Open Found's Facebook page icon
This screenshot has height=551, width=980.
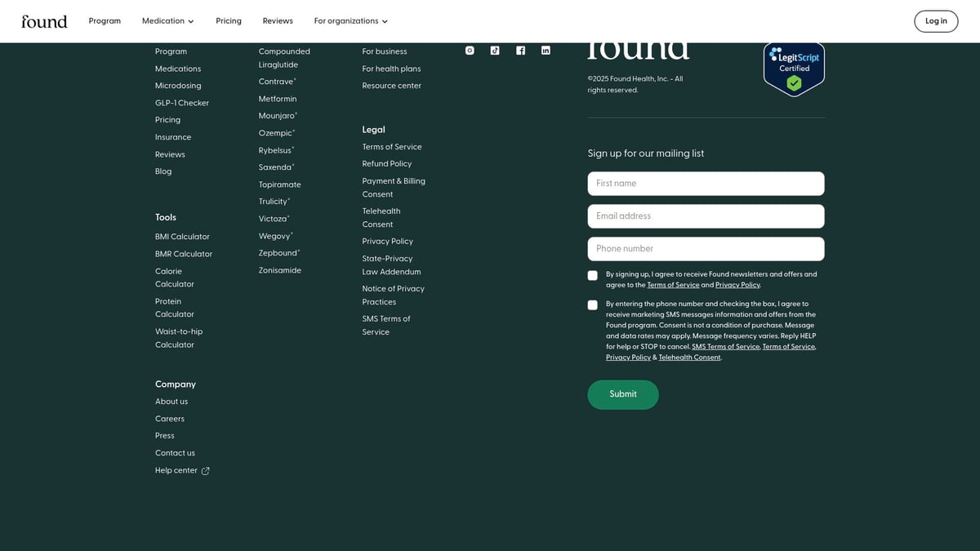point(520,51)
